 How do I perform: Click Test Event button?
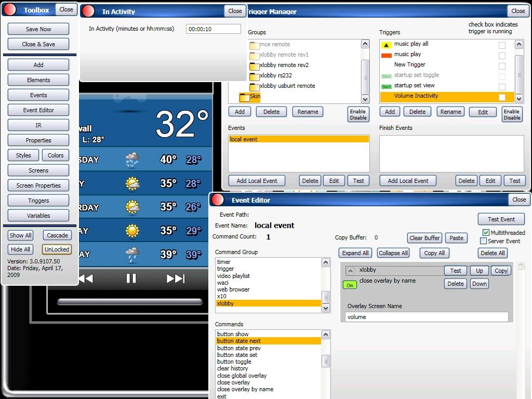[x=501, y=219]
